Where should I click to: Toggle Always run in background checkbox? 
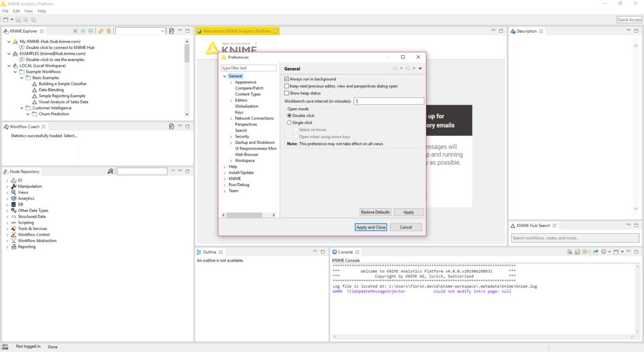[x=287, y=79]
